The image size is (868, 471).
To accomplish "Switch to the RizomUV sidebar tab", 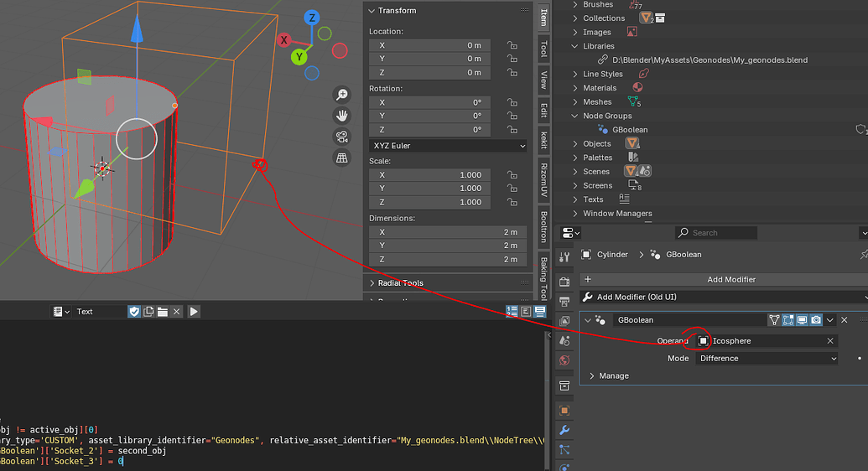I will click(x=543, y=180).
